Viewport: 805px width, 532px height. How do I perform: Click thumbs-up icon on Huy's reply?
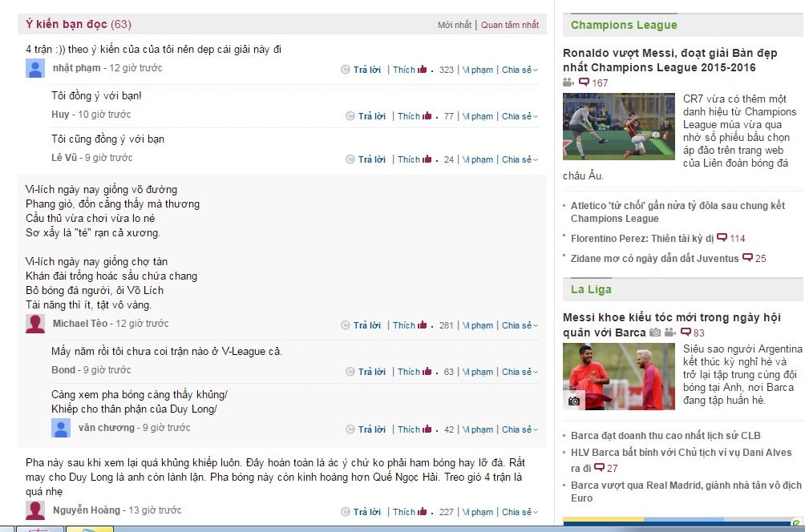pyautogui.click(x=427, y=116)
